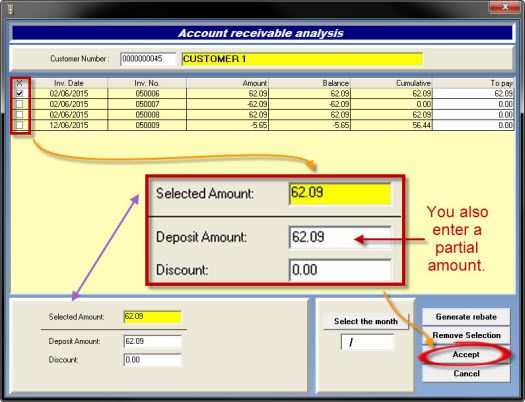
Task: Click the CUSTOMER 1 yellow name field
Action: click(x=302, y=59)
